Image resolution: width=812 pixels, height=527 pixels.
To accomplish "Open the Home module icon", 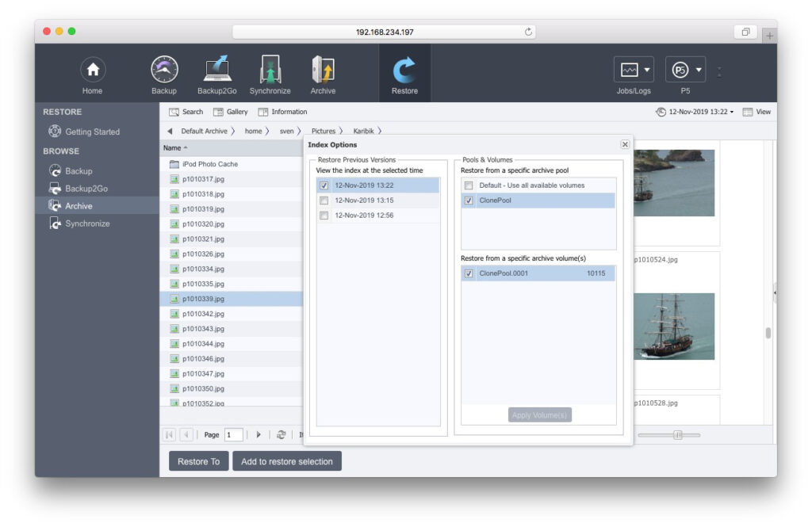I will 93,71.
